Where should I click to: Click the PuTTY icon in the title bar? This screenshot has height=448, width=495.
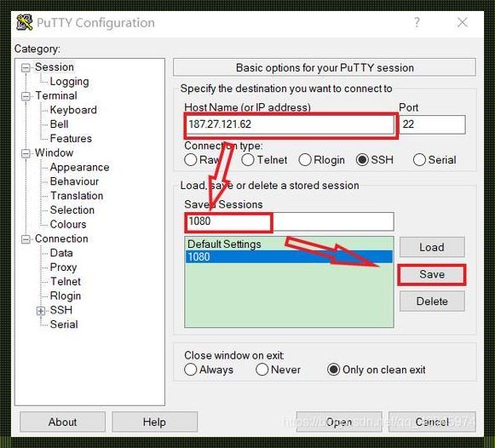[x=25, y=23]
